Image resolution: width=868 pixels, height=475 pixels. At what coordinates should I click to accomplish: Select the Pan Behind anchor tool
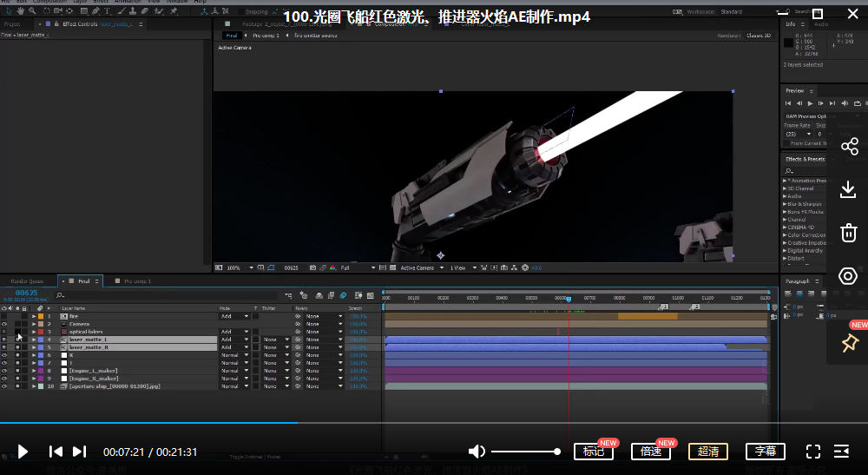[69, 10]
